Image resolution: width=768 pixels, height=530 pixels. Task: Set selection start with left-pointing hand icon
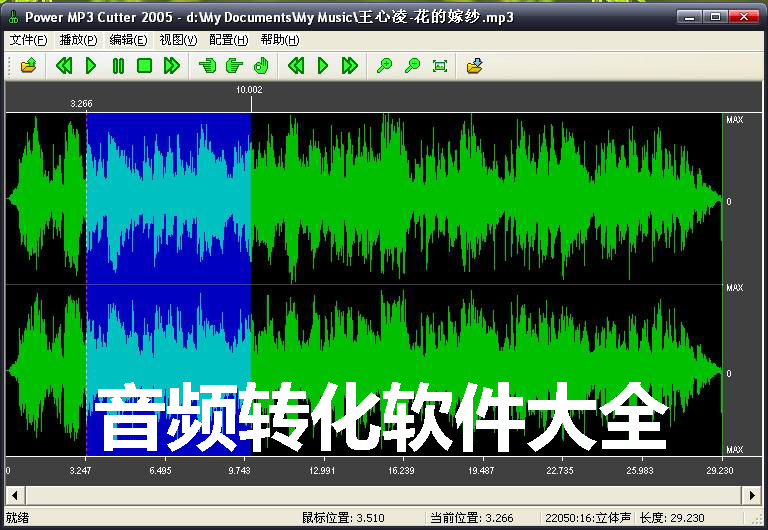(x=208, y=65)
